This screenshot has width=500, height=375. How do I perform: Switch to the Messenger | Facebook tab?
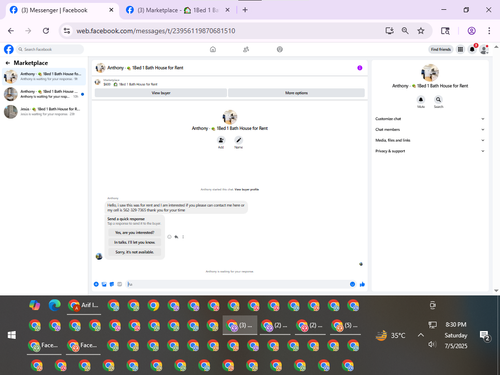pos(62,10)
